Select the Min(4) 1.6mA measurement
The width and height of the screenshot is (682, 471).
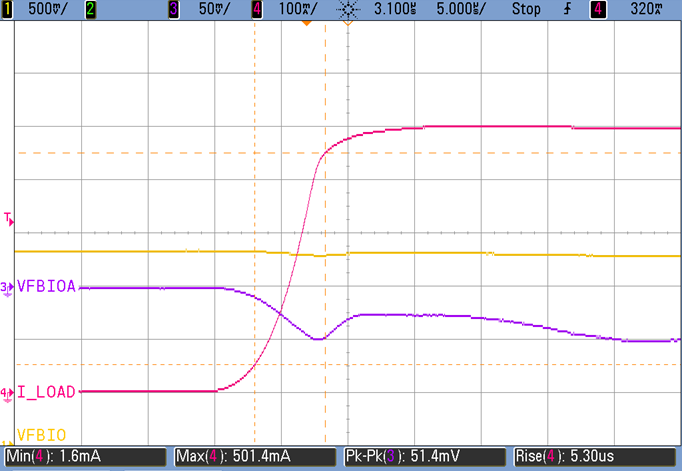84,457
